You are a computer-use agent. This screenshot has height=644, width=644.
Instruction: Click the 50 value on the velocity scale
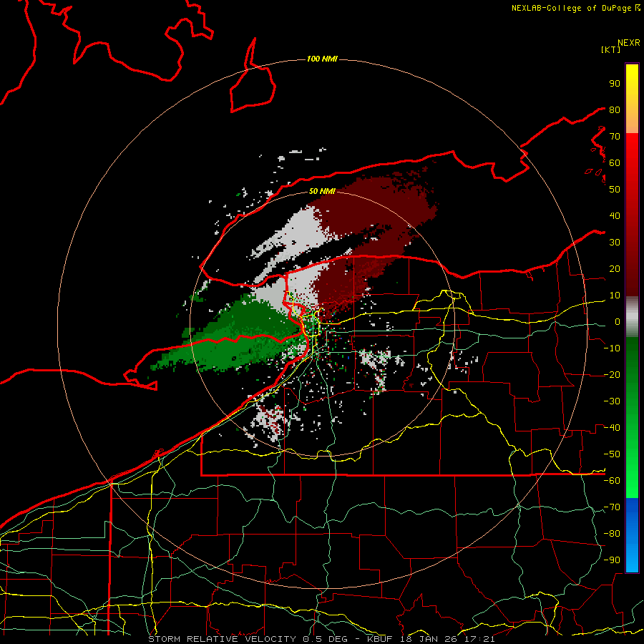615,190
